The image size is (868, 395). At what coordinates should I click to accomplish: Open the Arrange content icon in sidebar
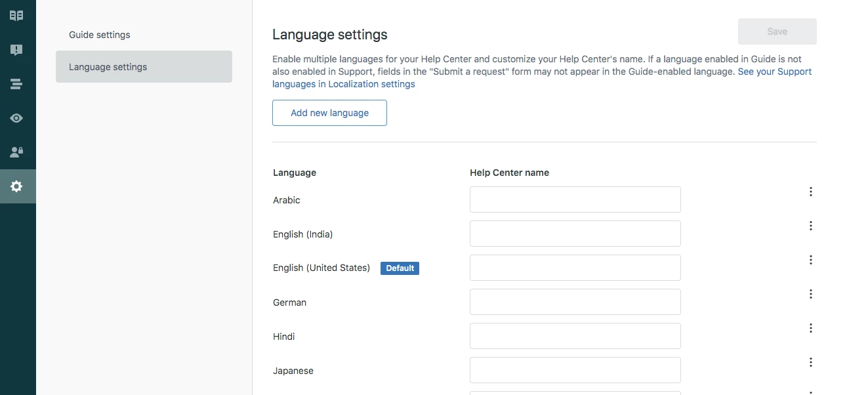point(16,84)
